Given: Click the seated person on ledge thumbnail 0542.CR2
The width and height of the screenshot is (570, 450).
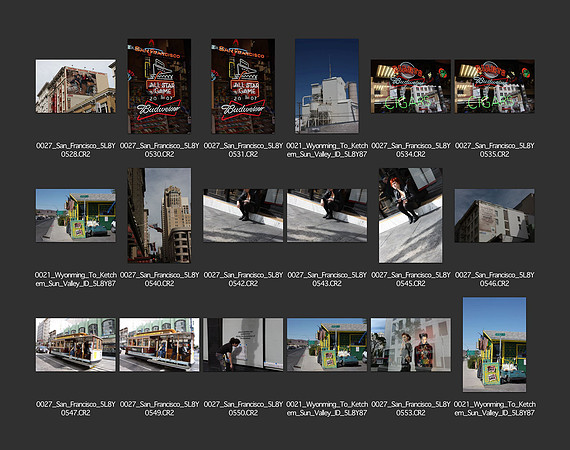Looking at the screenshot, I should (243, 216).
